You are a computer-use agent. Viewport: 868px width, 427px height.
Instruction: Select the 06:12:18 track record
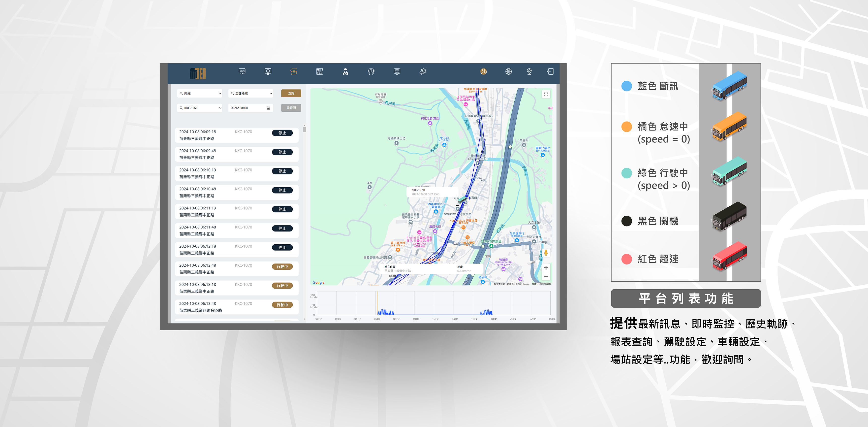237,250
